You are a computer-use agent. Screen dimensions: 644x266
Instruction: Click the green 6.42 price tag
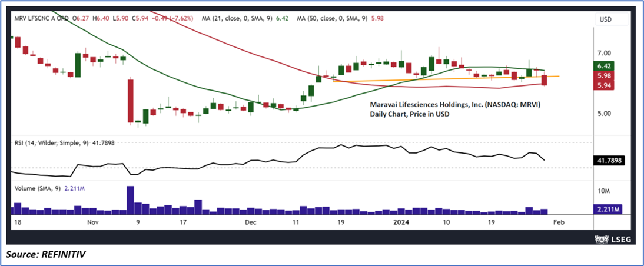point(603,66)
